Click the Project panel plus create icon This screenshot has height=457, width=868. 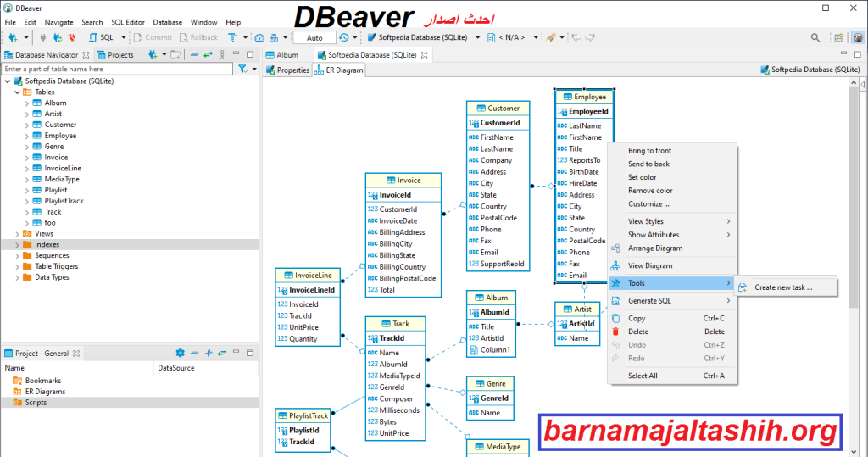tap(209, 353)
